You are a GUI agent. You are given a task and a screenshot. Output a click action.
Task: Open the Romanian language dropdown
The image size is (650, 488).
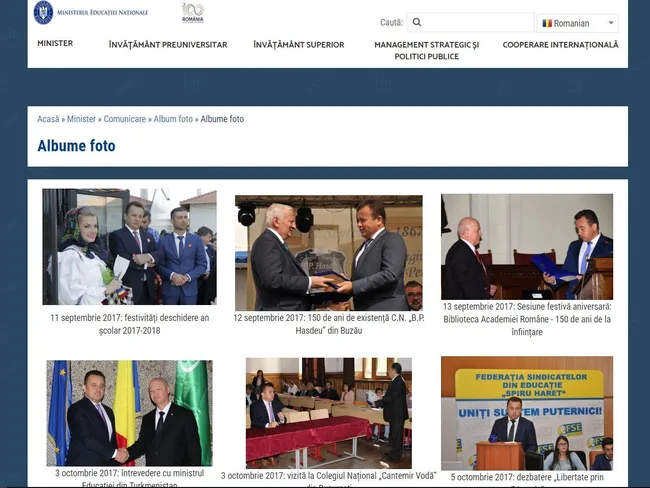pos(577,23)
